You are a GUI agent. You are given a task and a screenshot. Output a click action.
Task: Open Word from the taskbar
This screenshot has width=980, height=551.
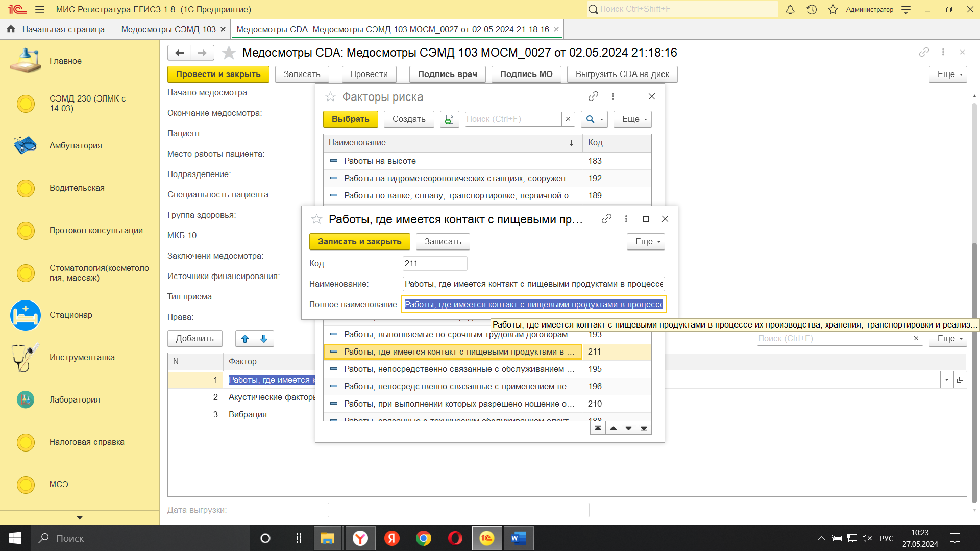pos(519,538)
